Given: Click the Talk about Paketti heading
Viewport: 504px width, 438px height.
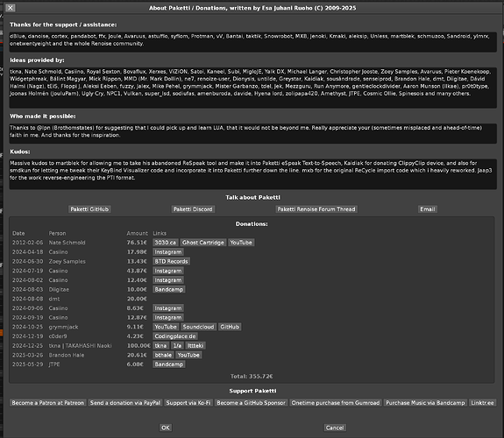Looking at the screenshot, I should click(252, 197).
